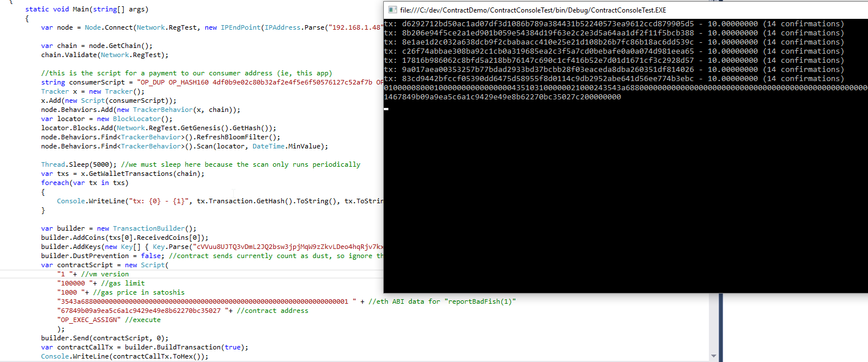Screen dimensions: 868x362
Task: Click the 'locator.Blocks.Add' GetGenesis line
Action: coord(159,128)
